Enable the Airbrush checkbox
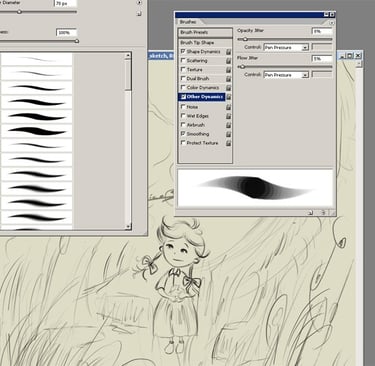 [x=183, y=125]
